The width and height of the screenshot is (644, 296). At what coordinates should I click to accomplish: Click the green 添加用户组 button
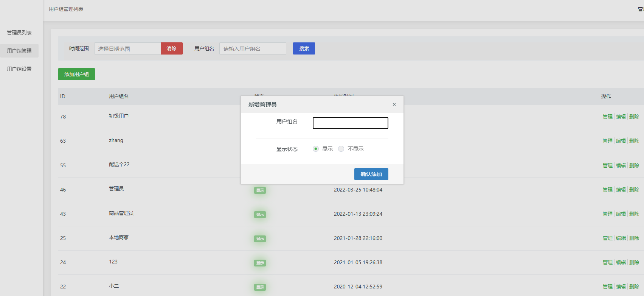click(x=76, y=74)
